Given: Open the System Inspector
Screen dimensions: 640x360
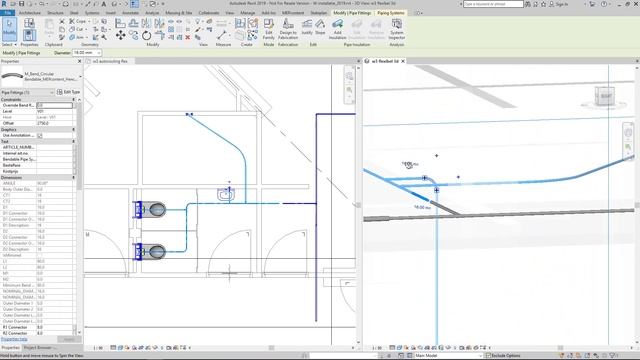Looking at the screenshot, I should (396, 29).
